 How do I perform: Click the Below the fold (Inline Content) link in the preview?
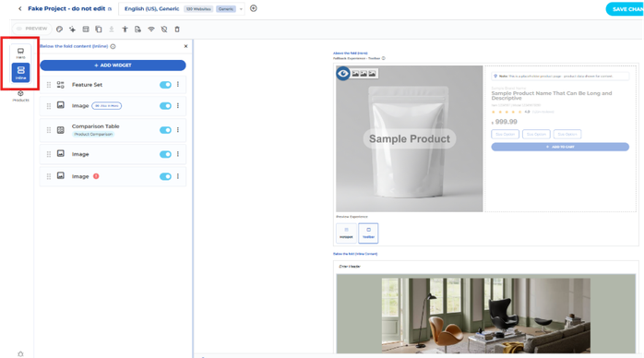click(355, 254)
